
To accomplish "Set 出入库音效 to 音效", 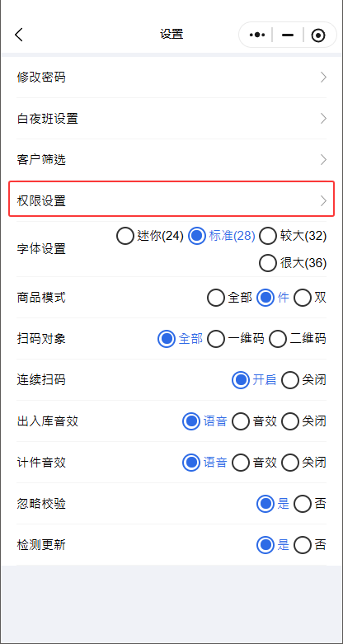I will 254,421.
